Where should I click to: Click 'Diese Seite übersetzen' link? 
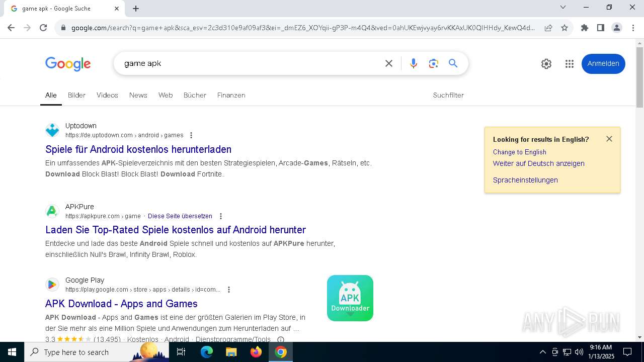(180, 216)
